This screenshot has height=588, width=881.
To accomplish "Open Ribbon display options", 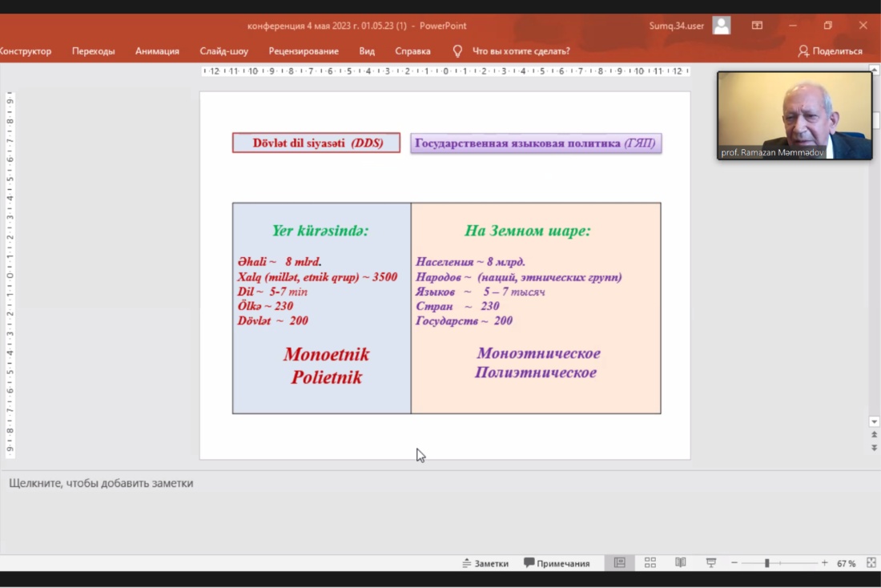I will pyautogui.click(x=757, y=26).
